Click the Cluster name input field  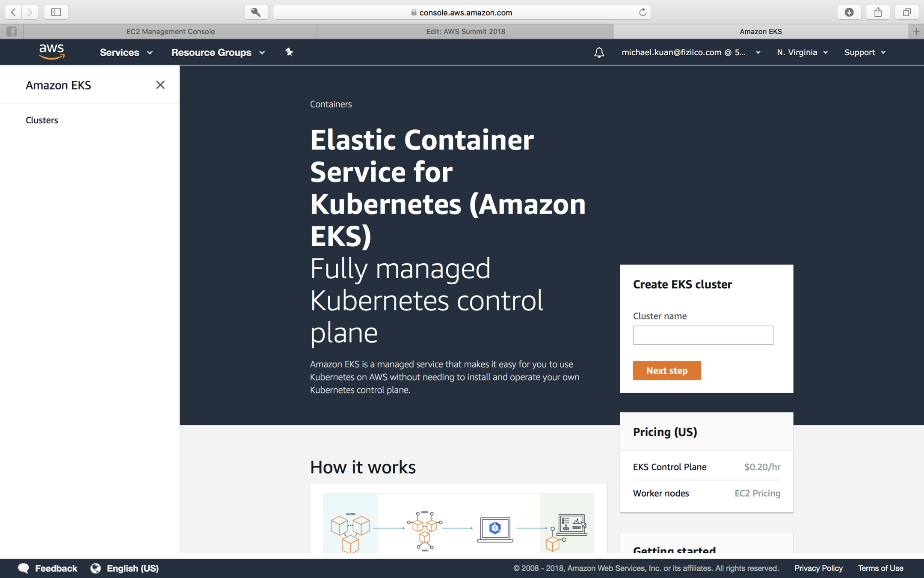tap(703, 335)
